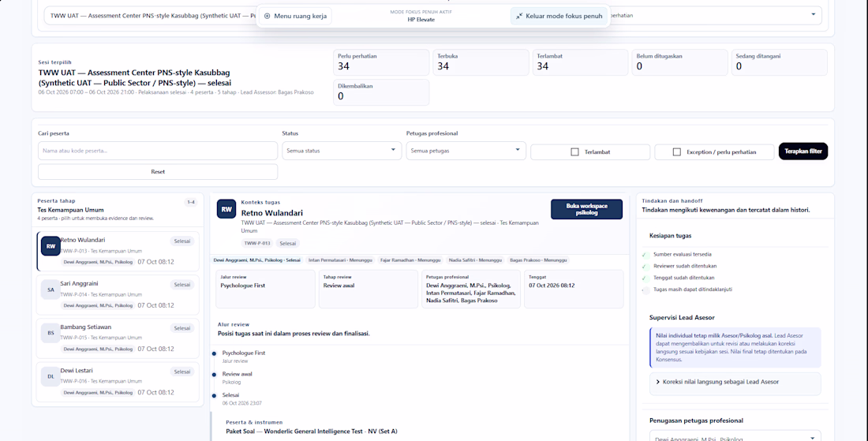Image resolution: width=868 pixels, height=441 pixels.
Task: Open the Penugasan petugas profesional dropdown
Action: [735, 438]
